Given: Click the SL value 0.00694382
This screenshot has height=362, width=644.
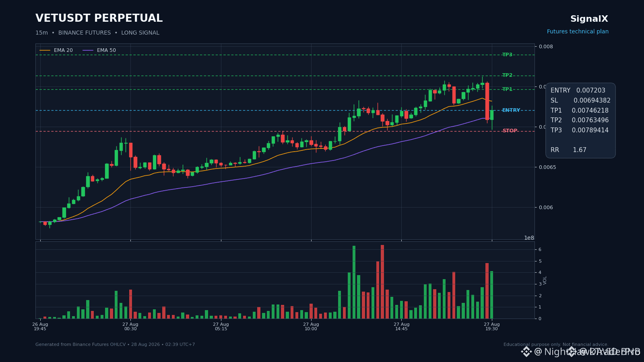Looking at the screenshot, I should pos(592,101).
